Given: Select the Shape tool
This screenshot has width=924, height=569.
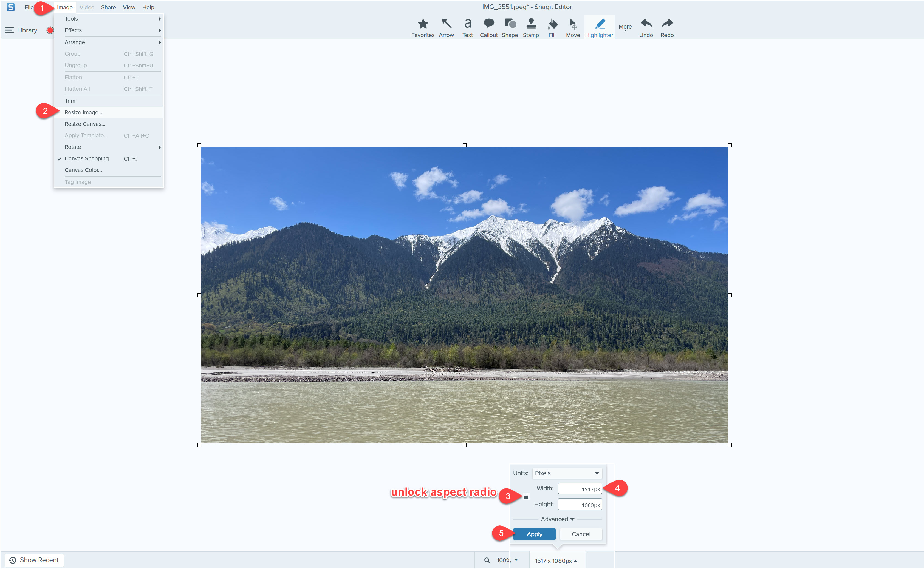Looking at the screenshot, I should [509, 28].
